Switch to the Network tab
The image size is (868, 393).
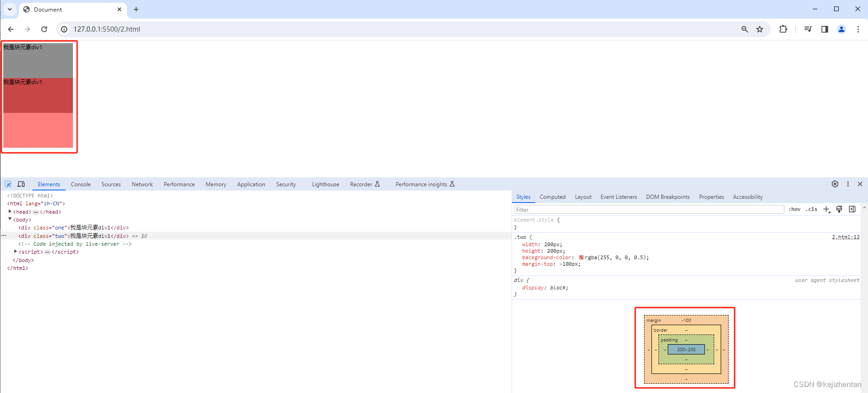pos(142,184)
